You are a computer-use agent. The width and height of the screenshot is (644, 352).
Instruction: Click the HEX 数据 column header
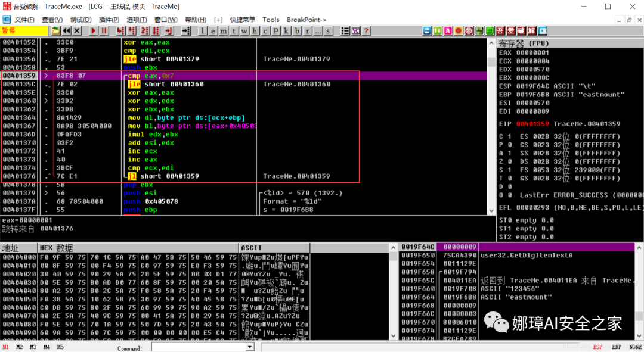[138, 248]
